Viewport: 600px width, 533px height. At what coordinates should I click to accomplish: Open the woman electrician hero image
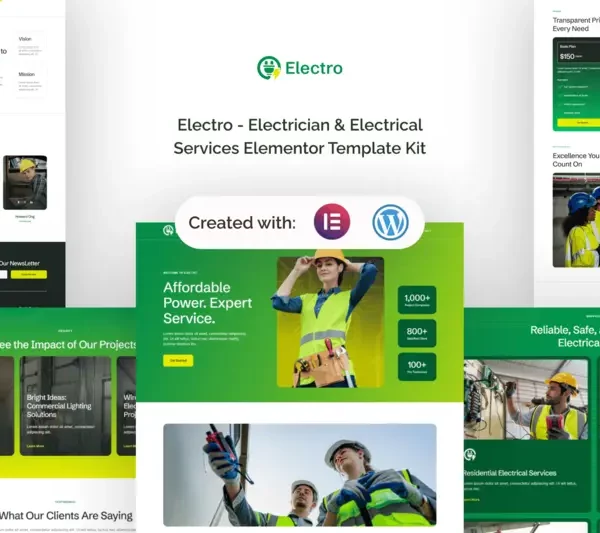pos(330,321)
